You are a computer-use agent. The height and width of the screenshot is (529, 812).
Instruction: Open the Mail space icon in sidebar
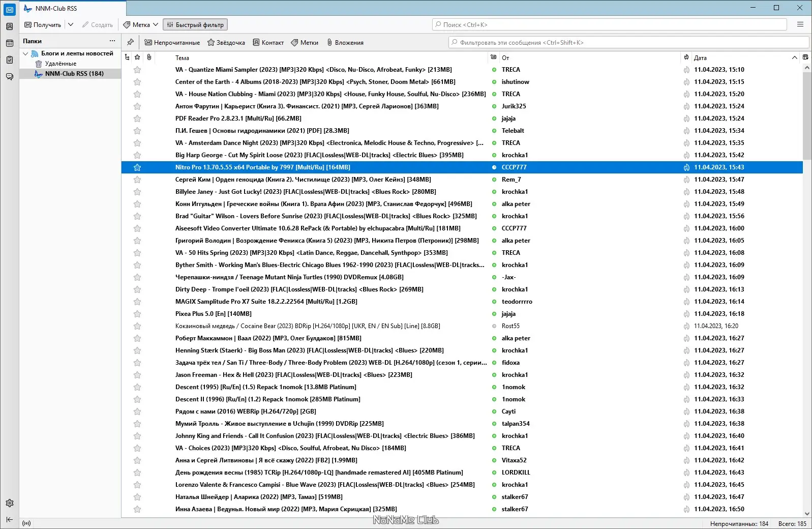9,10
